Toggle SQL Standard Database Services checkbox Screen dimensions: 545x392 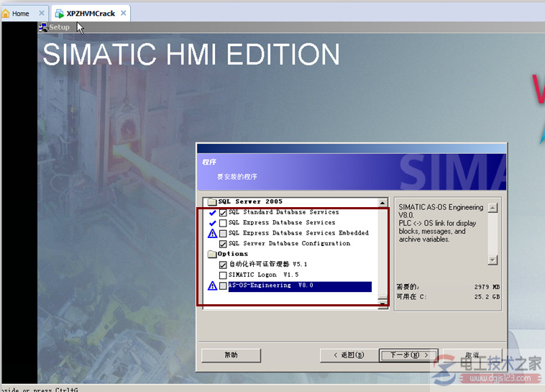(223, 212)
